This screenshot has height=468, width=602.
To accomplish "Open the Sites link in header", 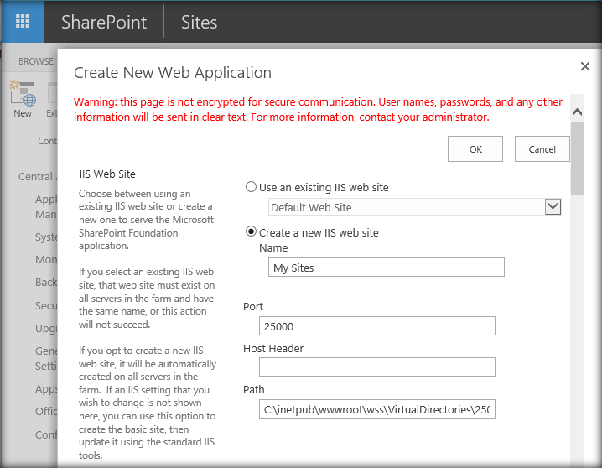I will [x=199, y=22].
